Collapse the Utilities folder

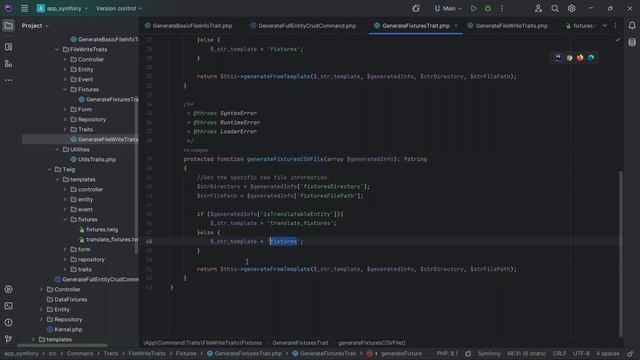tap(57, 149)
